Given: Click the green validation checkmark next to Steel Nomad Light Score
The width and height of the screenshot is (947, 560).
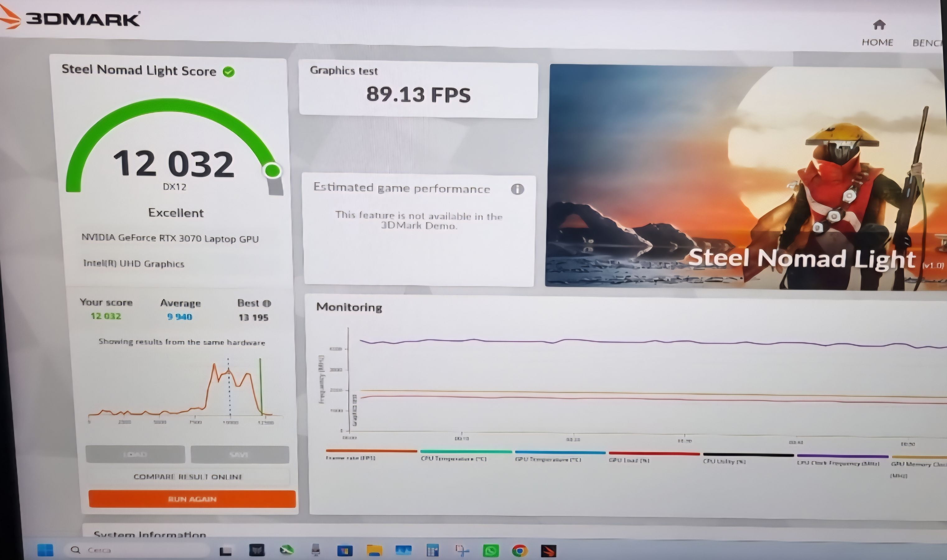Looking at the screenshot, I should click(229, 72).
